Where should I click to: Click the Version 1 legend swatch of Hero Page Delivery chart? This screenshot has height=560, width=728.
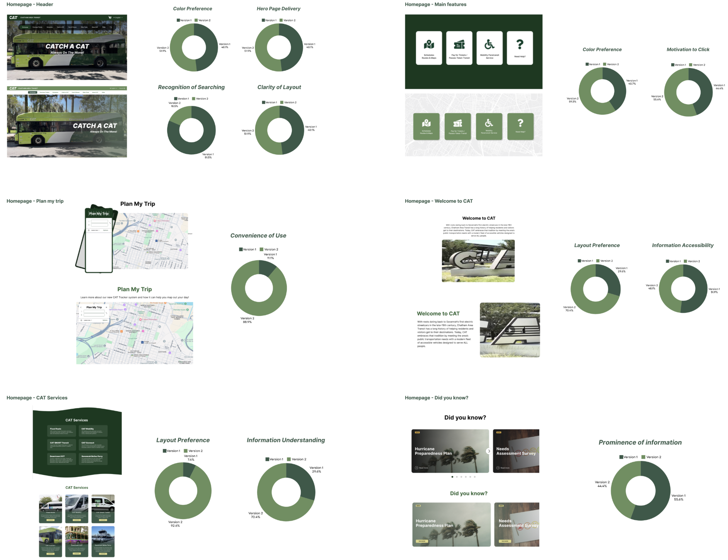[263, 20]
